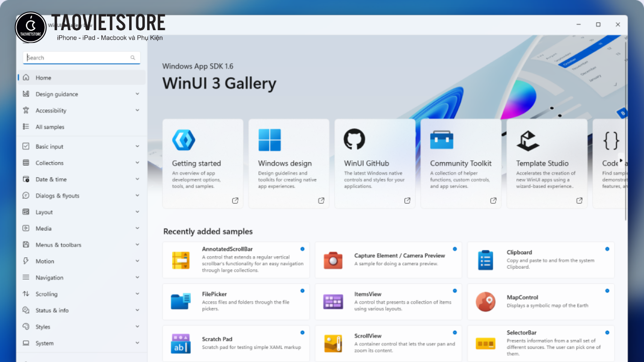Open external link on Community Toolkit card

(493, 200)
